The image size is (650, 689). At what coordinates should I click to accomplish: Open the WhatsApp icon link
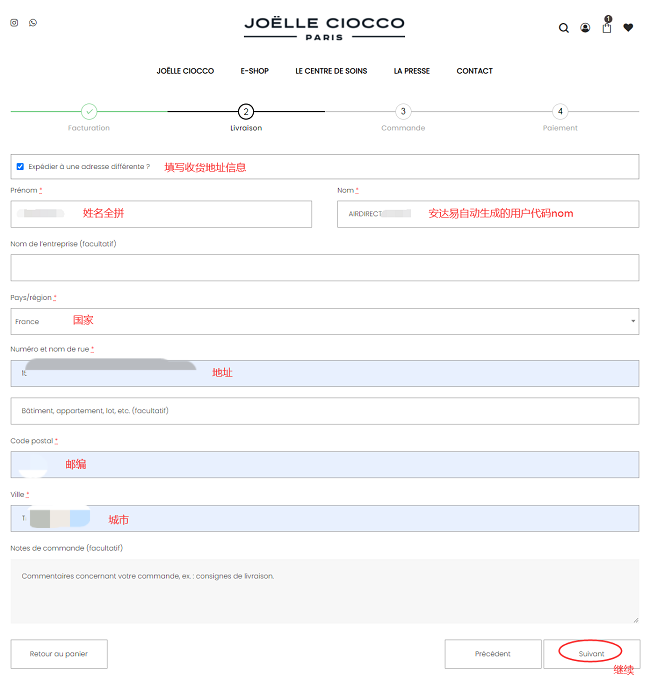(33, 22)
